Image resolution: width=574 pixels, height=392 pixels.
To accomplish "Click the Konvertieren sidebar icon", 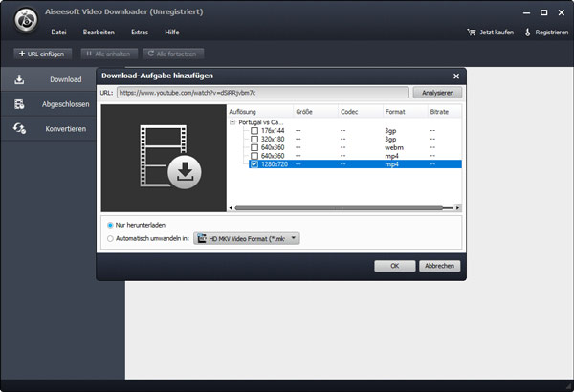I will point(19,129).
